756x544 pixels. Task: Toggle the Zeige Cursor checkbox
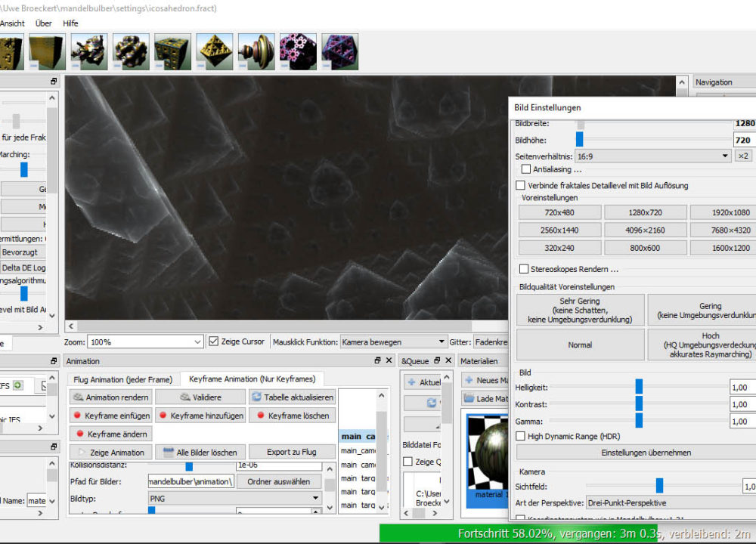coord(214,342)
